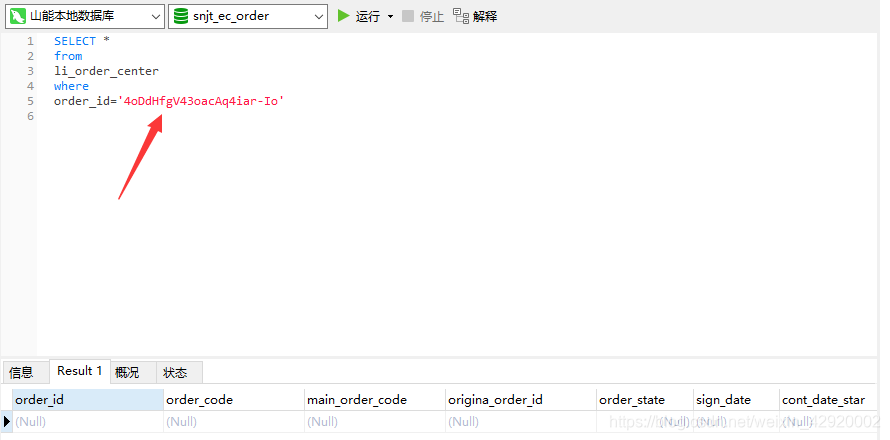Click the origina_order_id column header
This screenshot has width=890, height=440.
coord(521,400)
